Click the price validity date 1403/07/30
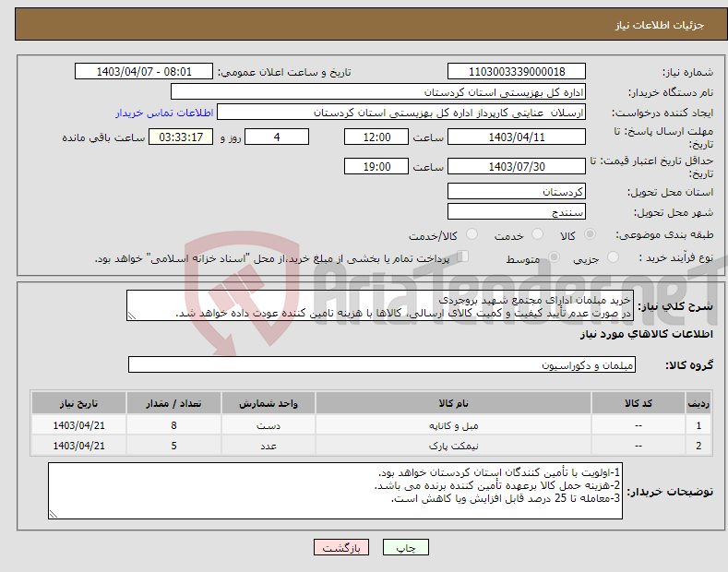This screenshot has width=728, height=572. 517,166
